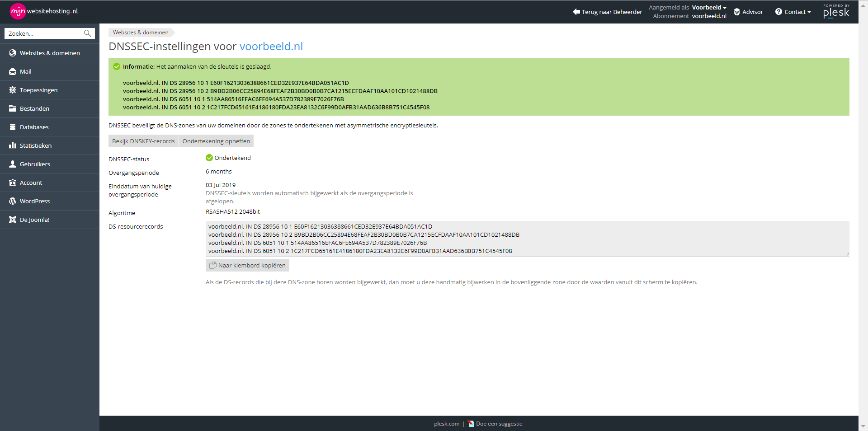Click the Bestanden folder icon
This screenshot has height=431, width=868.
pyautogui.click(x=13, y=108)
